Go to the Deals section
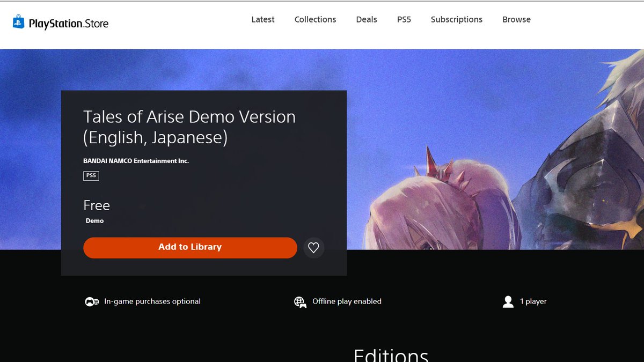The image size is (644, 362). click(x=367, y=19)
